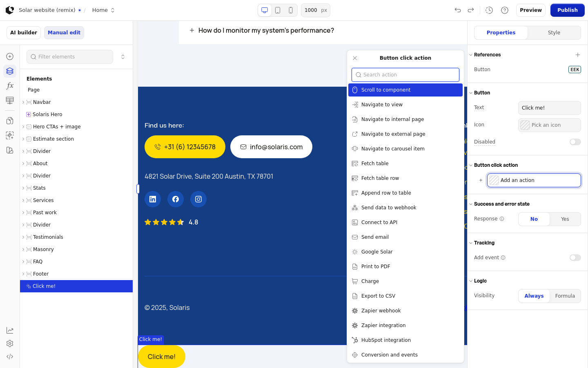Viewport: 588px width, 368px height.
Task: Select Navigate to external page action
Action: click(405, 134)
